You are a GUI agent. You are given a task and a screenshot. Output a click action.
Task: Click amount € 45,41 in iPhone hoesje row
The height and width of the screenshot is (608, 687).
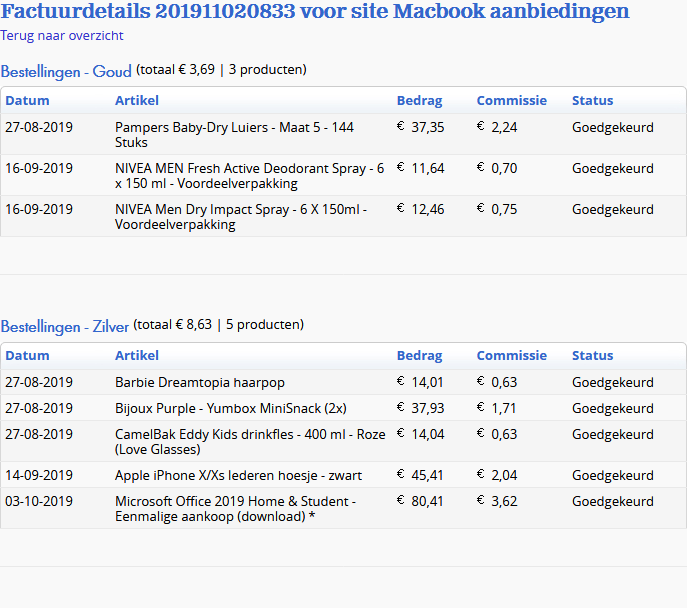pos(420,475)
